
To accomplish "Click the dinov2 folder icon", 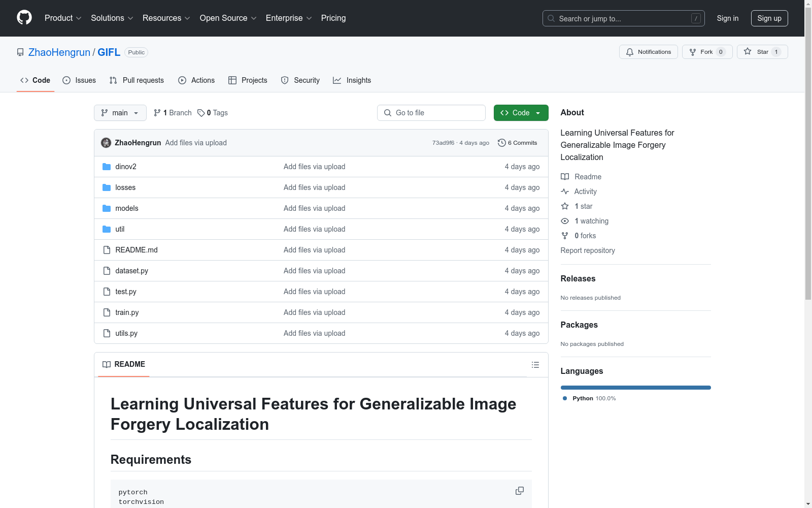I will coord(107,167).
